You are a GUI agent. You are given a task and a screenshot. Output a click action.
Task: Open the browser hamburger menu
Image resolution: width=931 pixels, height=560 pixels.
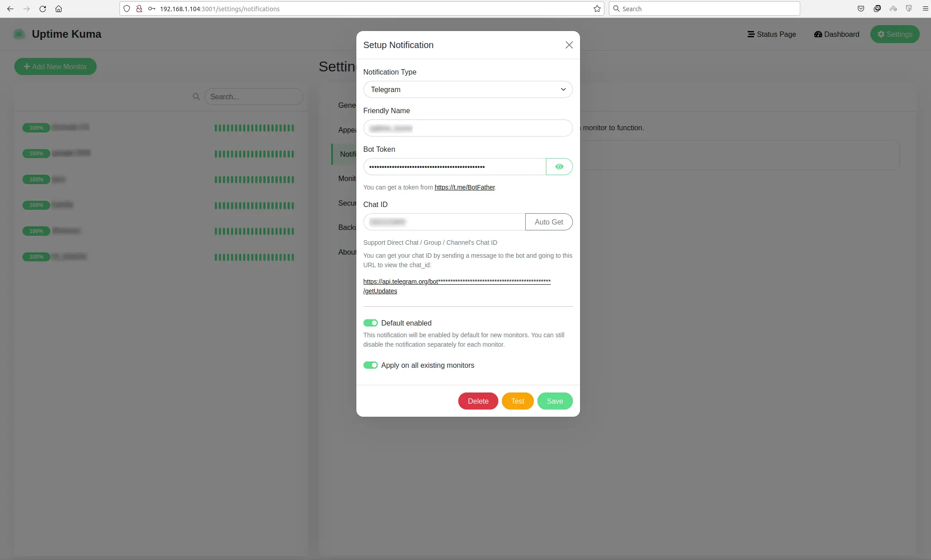point(925,9)
